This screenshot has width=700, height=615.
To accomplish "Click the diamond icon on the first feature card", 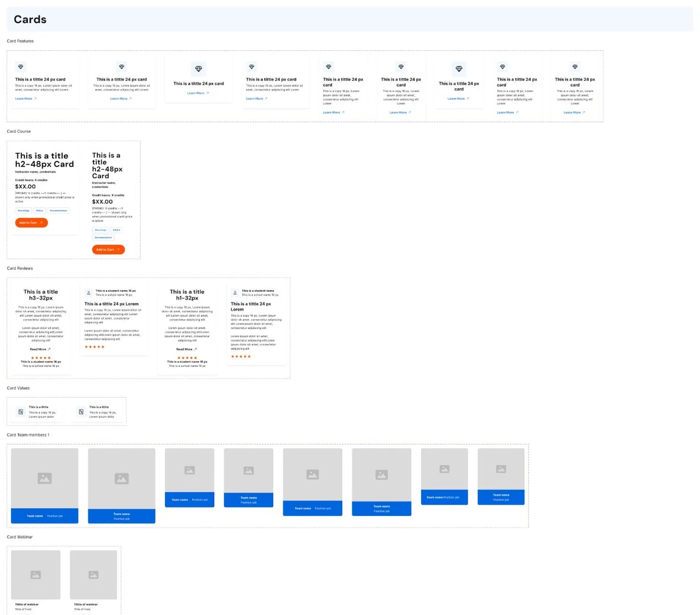I will tap(21, 67).
